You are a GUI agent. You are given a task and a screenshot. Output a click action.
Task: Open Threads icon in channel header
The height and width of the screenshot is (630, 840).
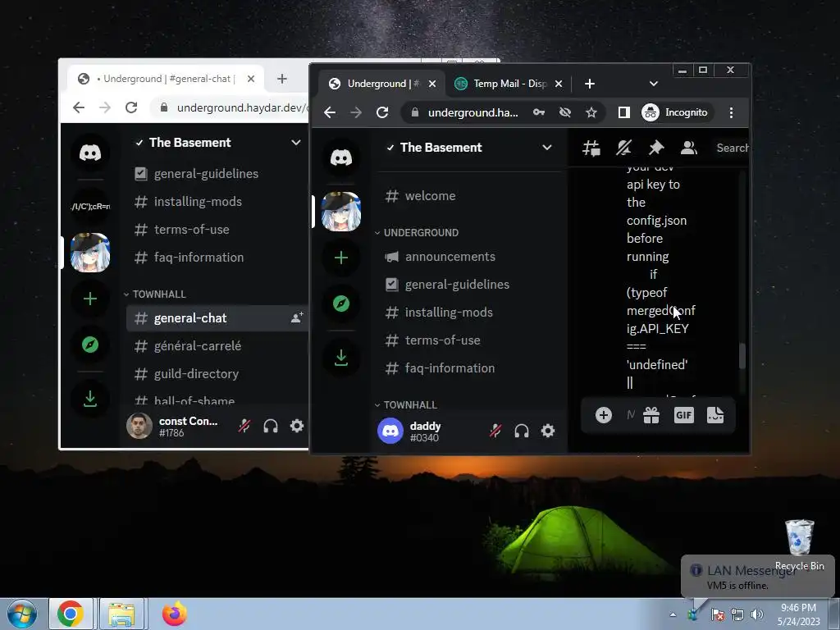[591, 148]
